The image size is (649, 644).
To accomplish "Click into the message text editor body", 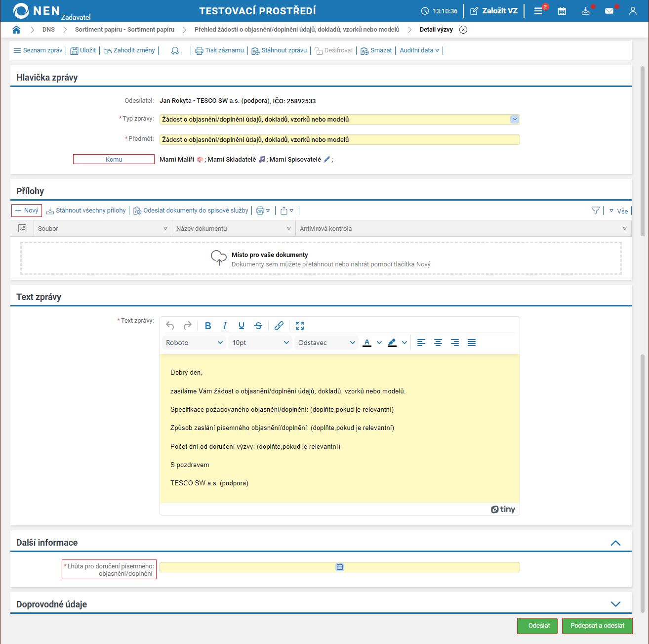I will (x=340, y=429).
